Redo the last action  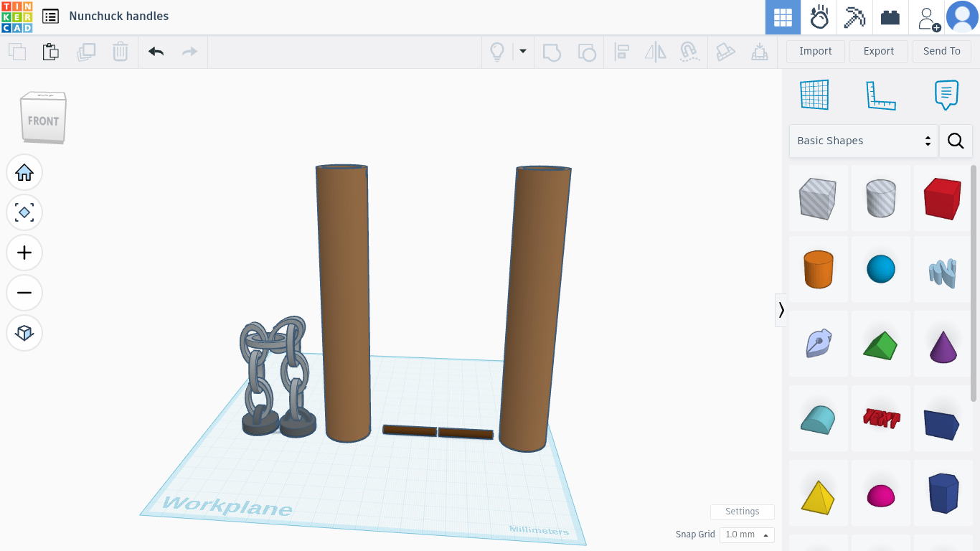point(189,52)
